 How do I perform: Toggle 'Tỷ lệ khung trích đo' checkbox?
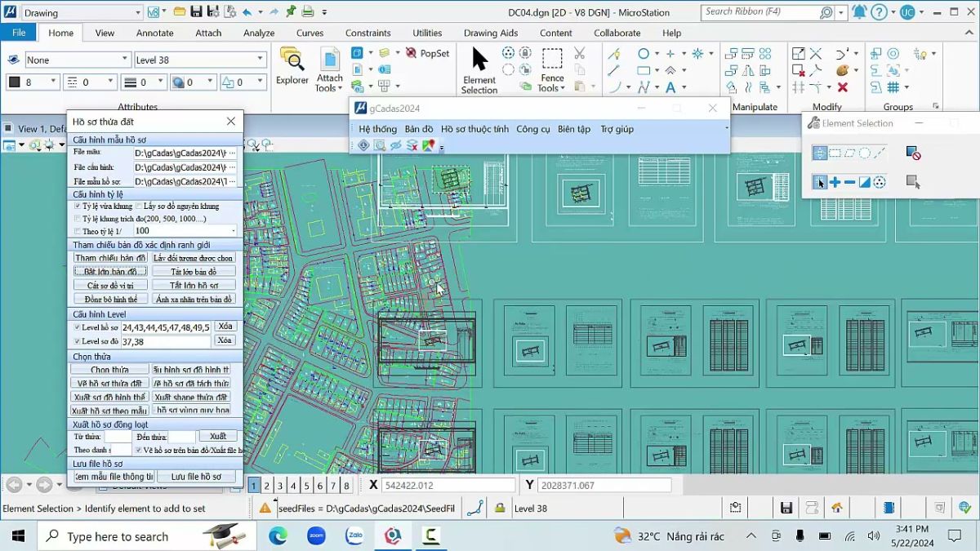pos(77,219)
